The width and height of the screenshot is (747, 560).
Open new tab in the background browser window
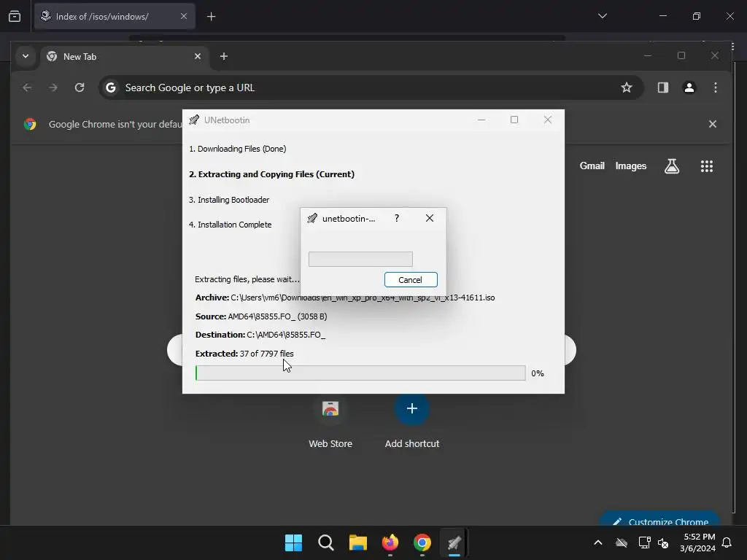[x=211, y=17]
